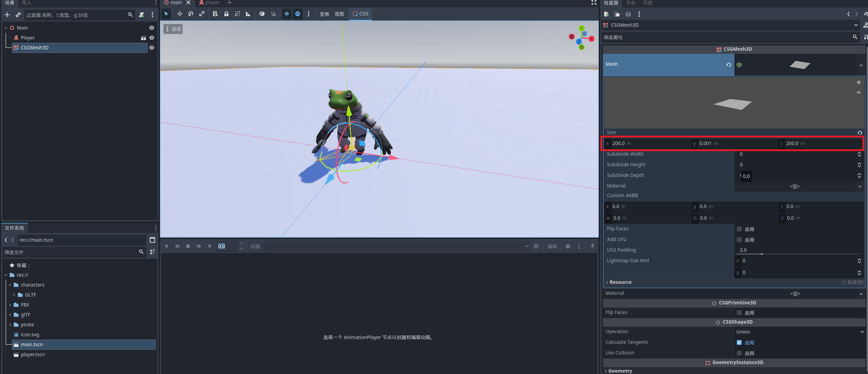This screenshot has height=374, width=868.
Task: Click the ruler measuring tool icon
Action: point(248,14)
